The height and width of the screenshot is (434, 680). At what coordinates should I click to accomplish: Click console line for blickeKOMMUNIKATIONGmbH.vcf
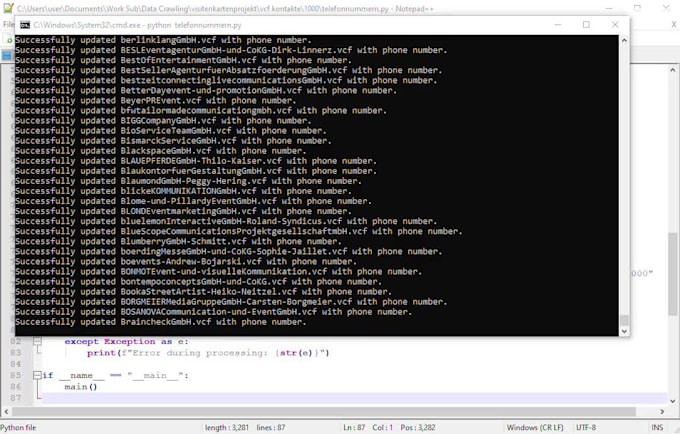click(183, 191)
